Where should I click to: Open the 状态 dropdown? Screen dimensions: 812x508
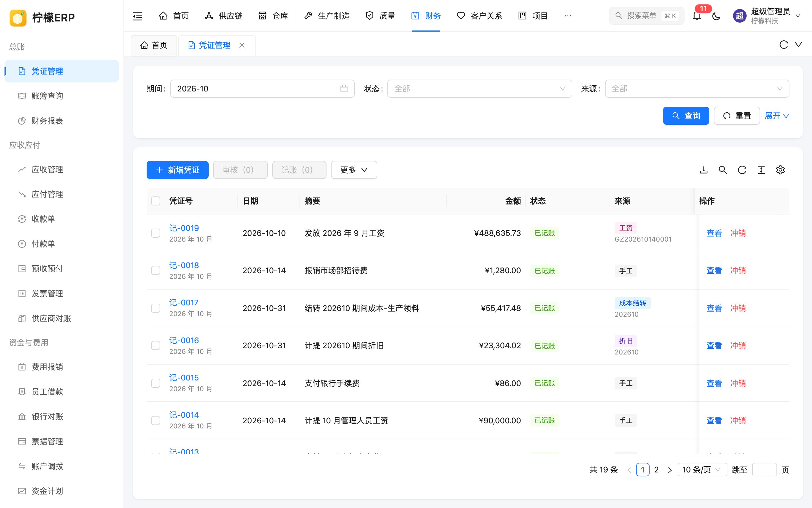point(480,89)
